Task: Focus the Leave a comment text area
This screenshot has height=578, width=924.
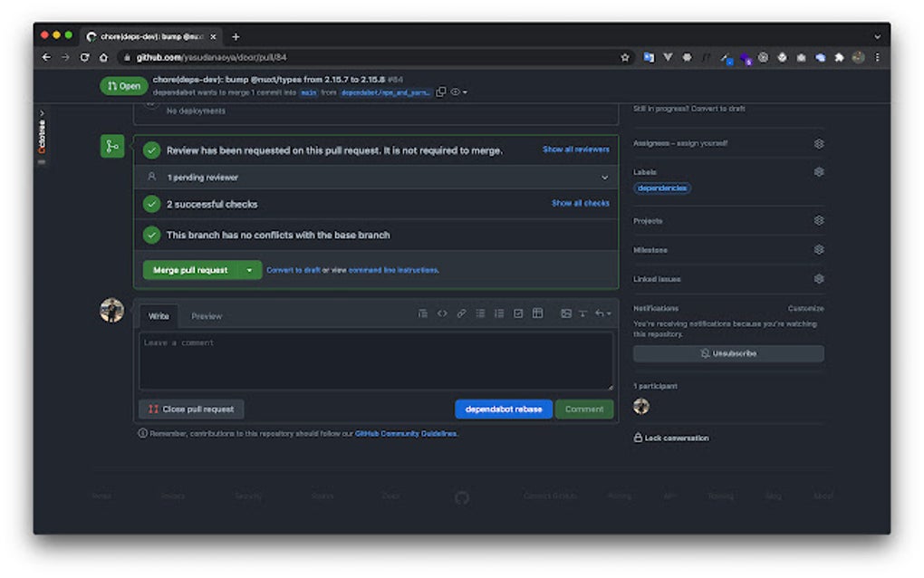Action: point(376,361)
